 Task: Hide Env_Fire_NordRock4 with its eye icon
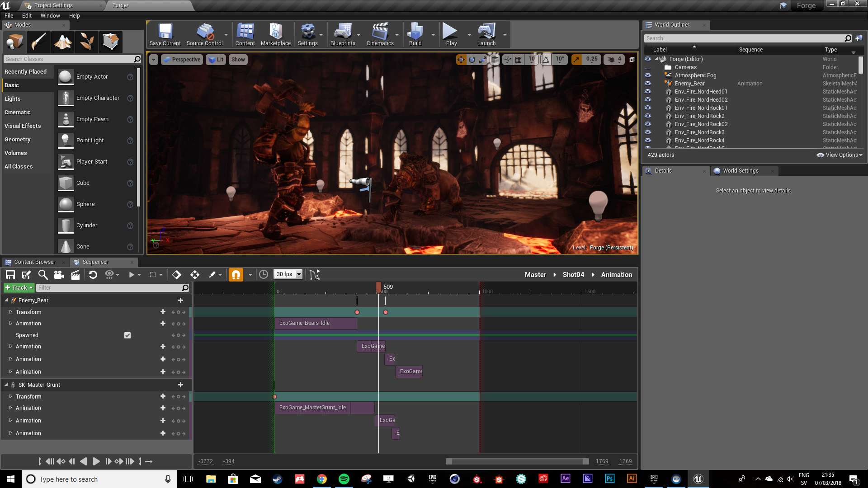click(x=648, y=141)
